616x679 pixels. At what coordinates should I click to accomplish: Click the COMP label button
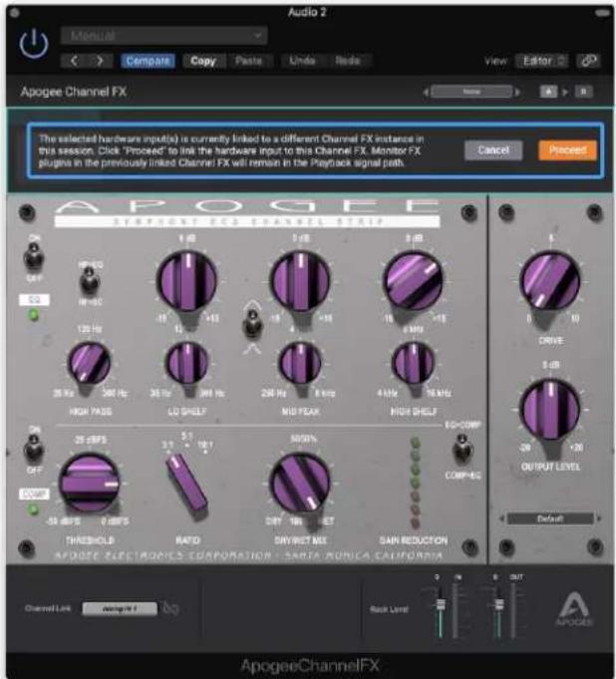pos(34,495)
